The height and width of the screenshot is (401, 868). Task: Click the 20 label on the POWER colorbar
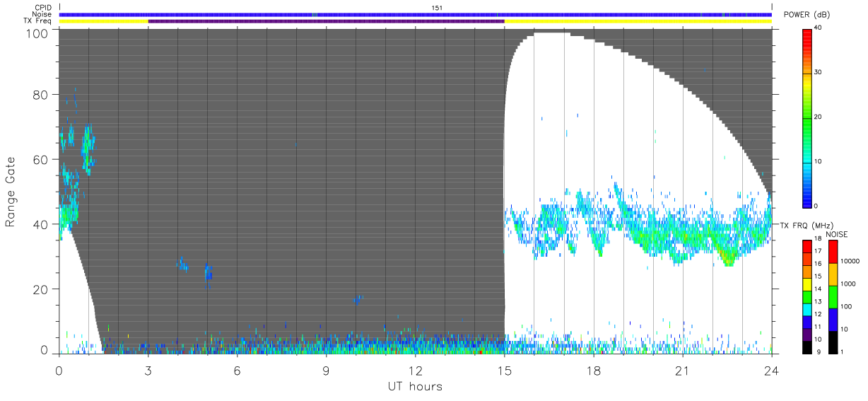816,117
